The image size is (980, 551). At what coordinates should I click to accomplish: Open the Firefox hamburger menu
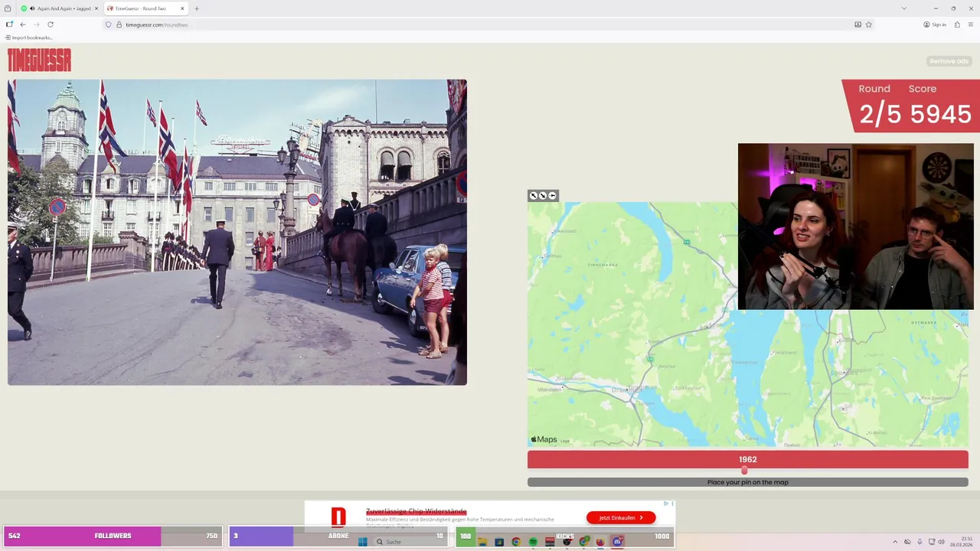[971, 24]
